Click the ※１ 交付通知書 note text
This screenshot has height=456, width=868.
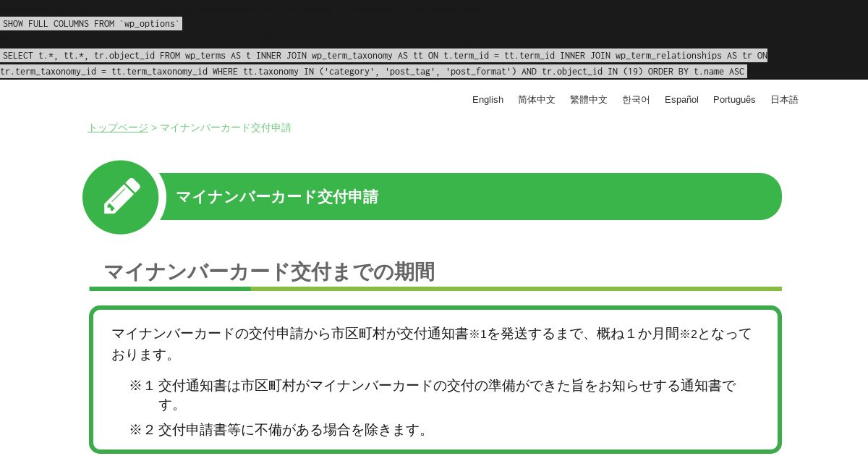pos(433,395)
